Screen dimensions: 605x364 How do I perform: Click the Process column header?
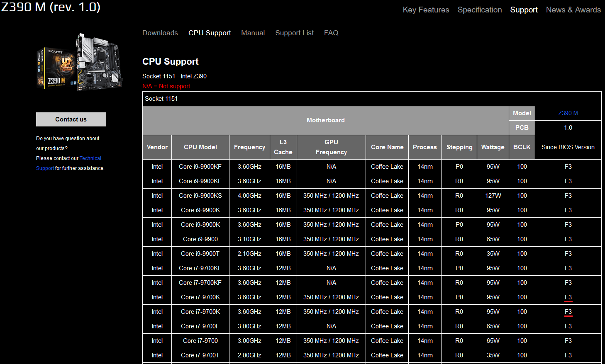click(425, 147)
